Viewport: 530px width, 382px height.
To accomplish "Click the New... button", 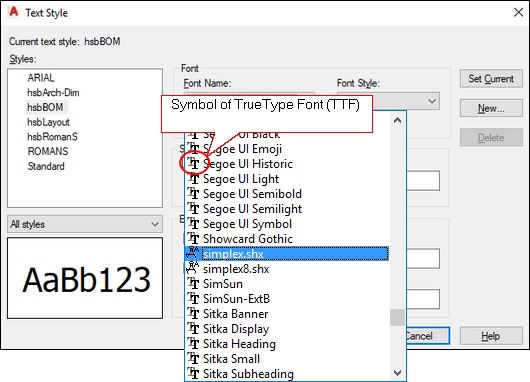I will click(491, 108).
